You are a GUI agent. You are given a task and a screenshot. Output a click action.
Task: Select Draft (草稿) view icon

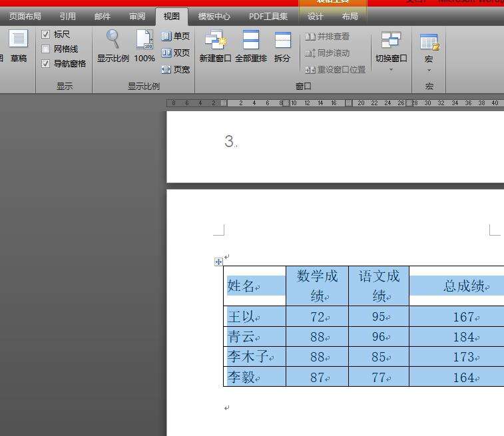(19, 41)
